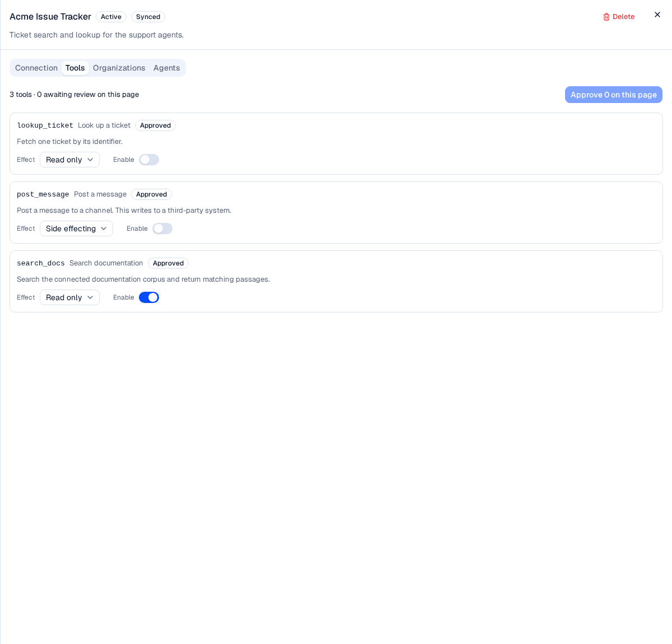This screenshot has width=672, height=644.
Task: Select the lookup_ticket tool name
Action: tap(45, 125)
